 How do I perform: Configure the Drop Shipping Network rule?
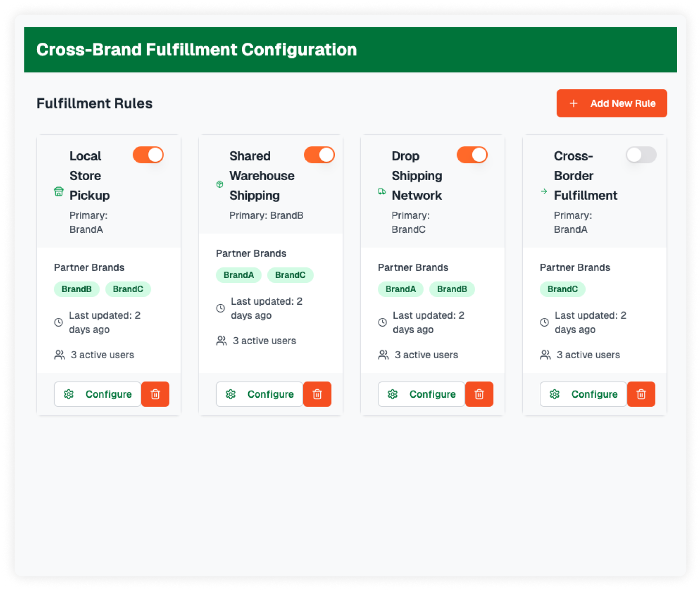pos(422,394)
